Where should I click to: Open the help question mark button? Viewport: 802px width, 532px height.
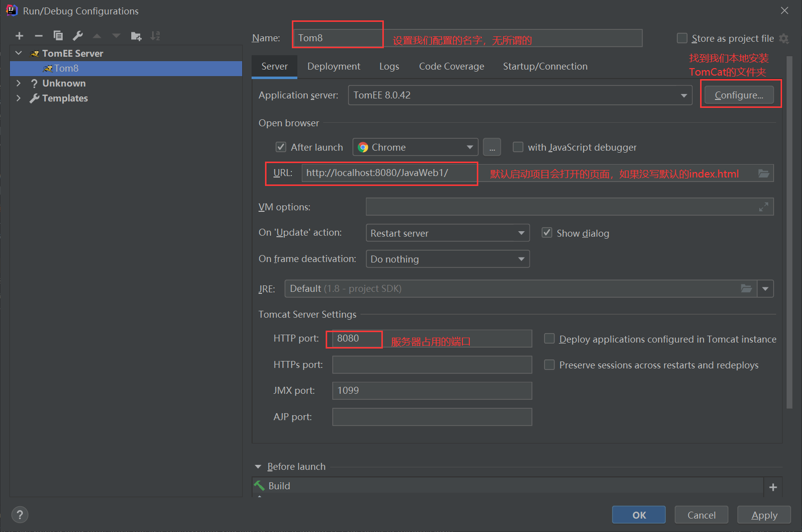pyautogui.click(x=20, y=515)
